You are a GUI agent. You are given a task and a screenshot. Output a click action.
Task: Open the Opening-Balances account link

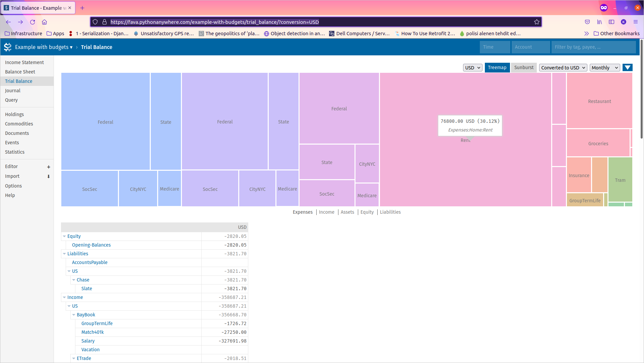[91, 245]
